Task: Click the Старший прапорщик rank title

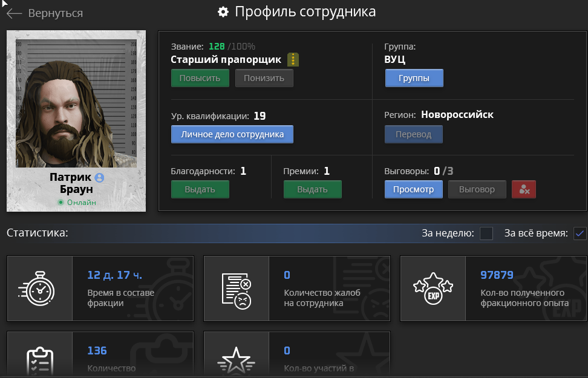Action: pos(226,60)
